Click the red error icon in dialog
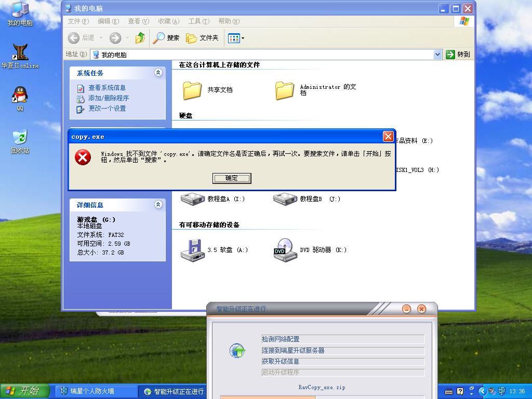Viewport: 532px width, 399px height. coord(83,157)
